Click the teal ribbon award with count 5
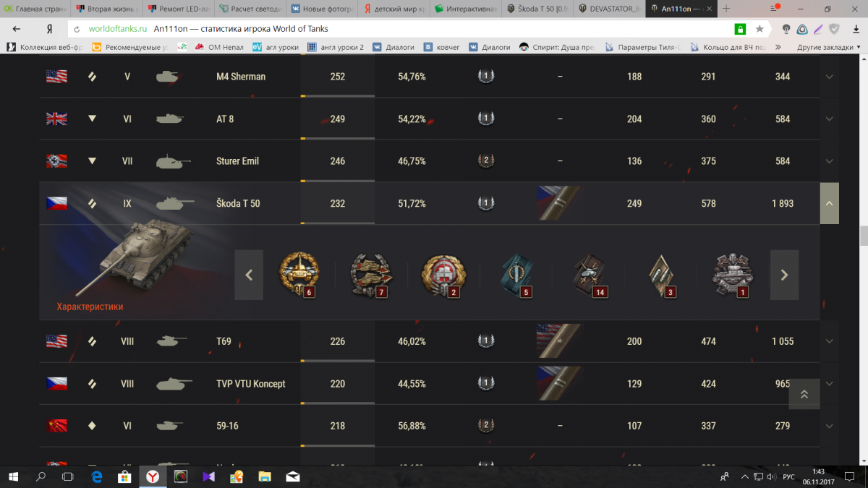Viewport: 868px width, 488px height. tap(516, 275)
